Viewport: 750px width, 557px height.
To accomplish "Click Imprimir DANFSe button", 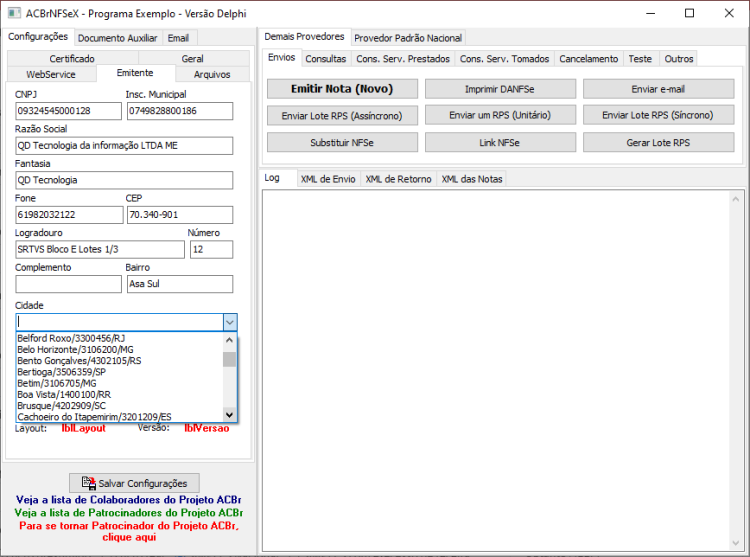I will tap(500, 89).
